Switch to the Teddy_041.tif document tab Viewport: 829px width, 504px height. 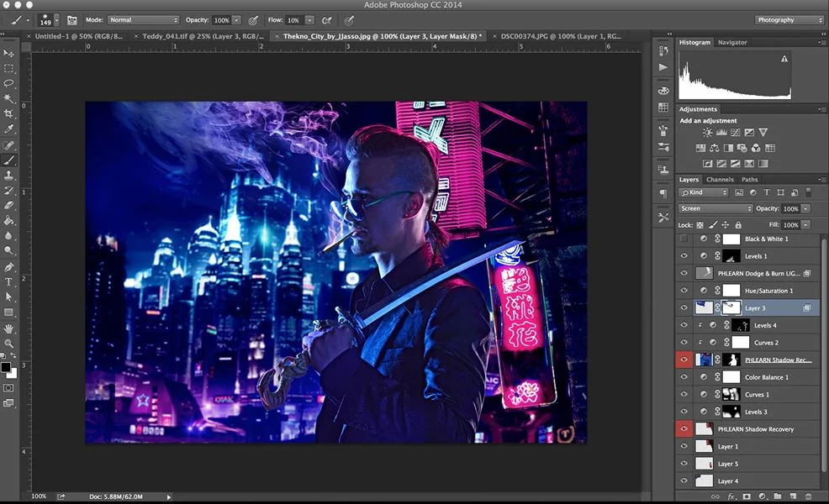(203, 36)
